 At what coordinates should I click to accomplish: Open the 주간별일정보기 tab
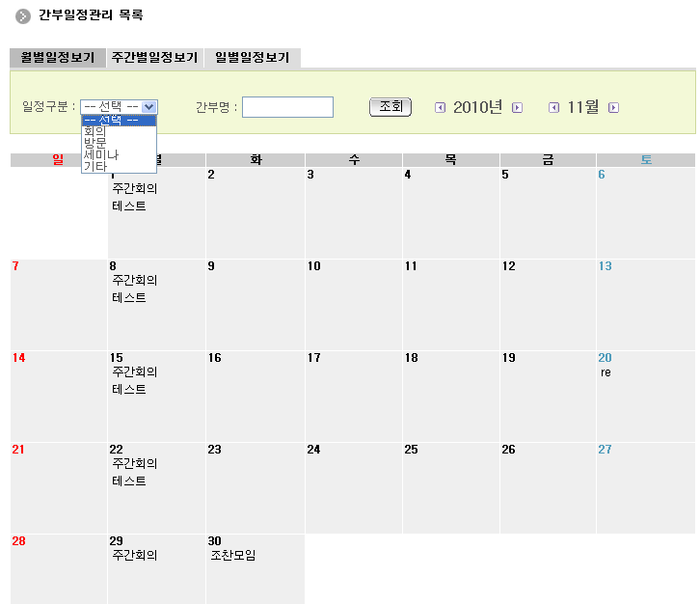[x=154, y=58]
